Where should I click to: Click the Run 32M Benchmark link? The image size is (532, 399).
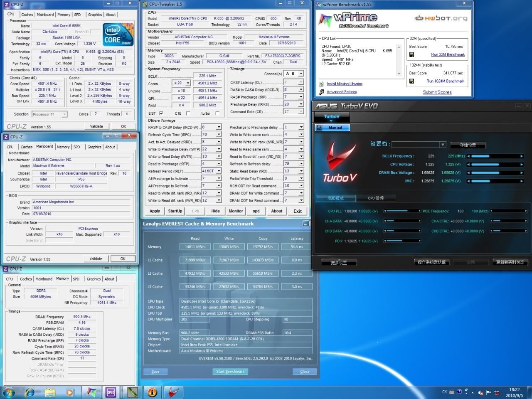448,54
